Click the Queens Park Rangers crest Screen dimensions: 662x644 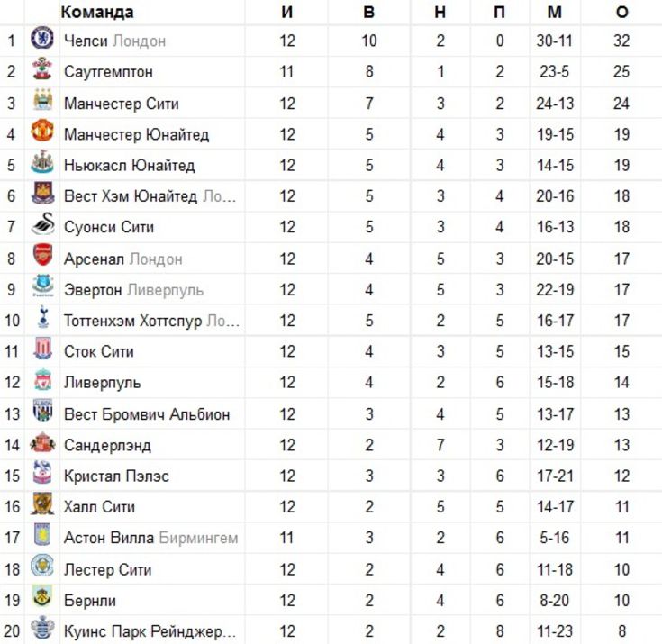[42, 628]
